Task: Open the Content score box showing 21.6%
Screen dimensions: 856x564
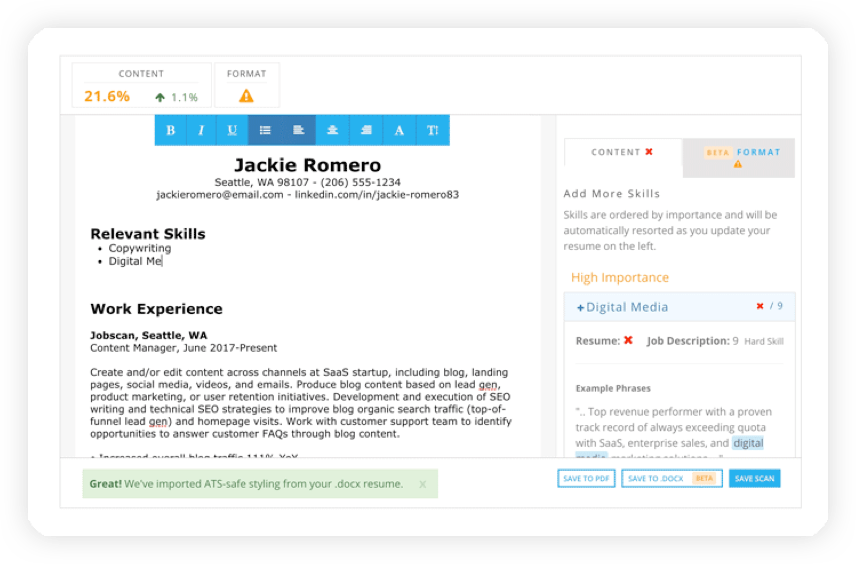Action: point(141,86)
